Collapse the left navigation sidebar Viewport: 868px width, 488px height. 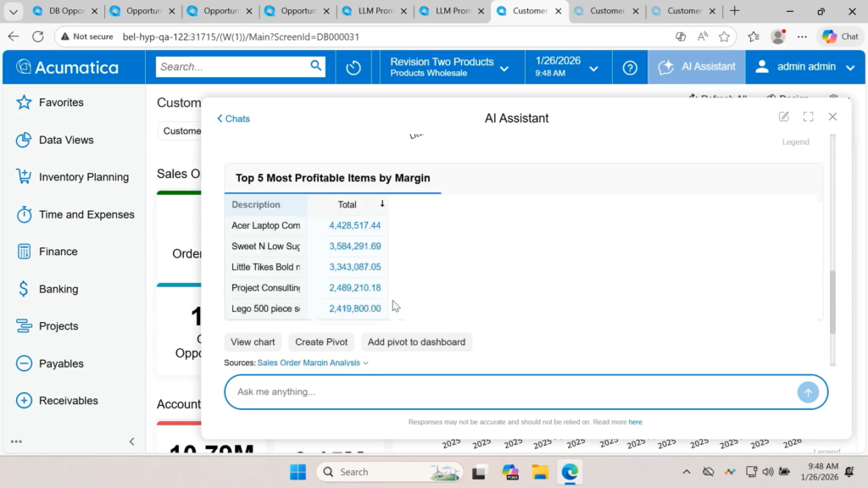(131, 441)
